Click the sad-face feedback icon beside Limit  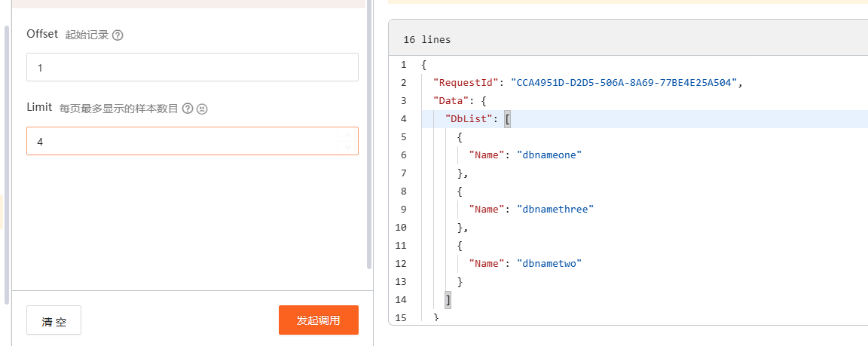tap(202, 109)
